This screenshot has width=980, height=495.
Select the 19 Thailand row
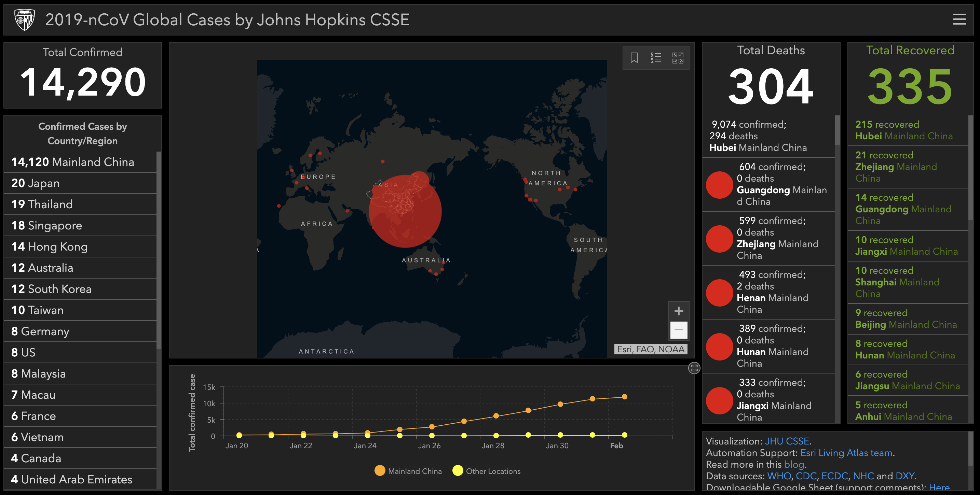[x=80, y=204]
